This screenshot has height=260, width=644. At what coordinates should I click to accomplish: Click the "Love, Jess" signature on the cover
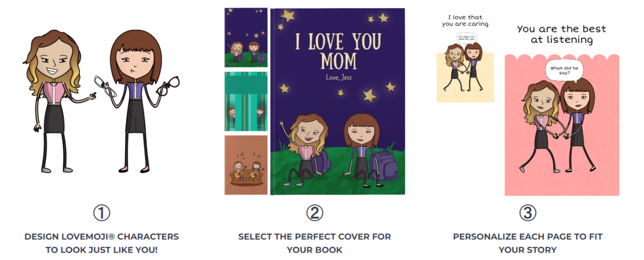click(x=341, y=78)
